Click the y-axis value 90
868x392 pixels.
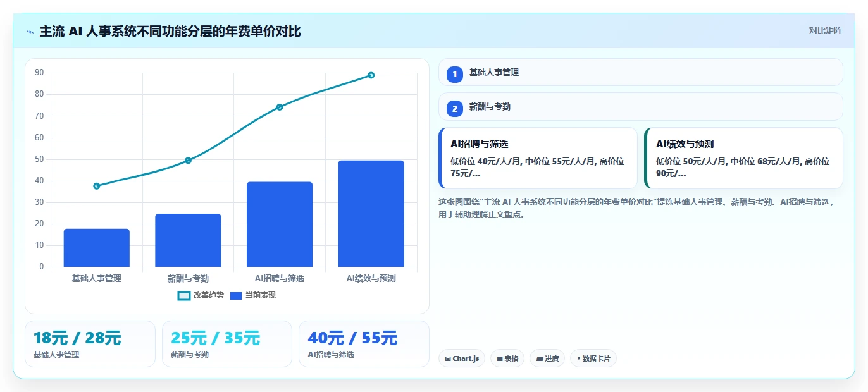tap(39, 73)
